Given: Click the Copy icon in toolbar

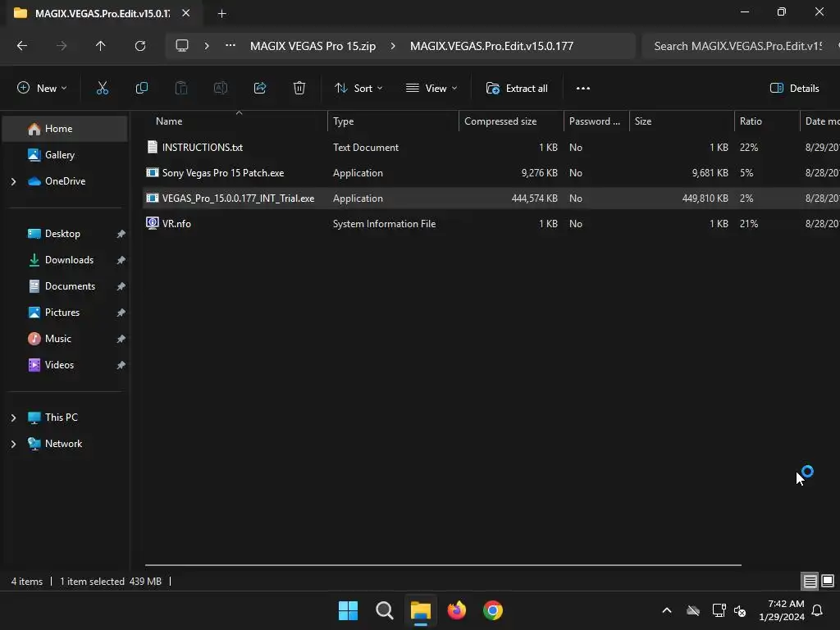Looking at the screenshot, I should [141, 89].
